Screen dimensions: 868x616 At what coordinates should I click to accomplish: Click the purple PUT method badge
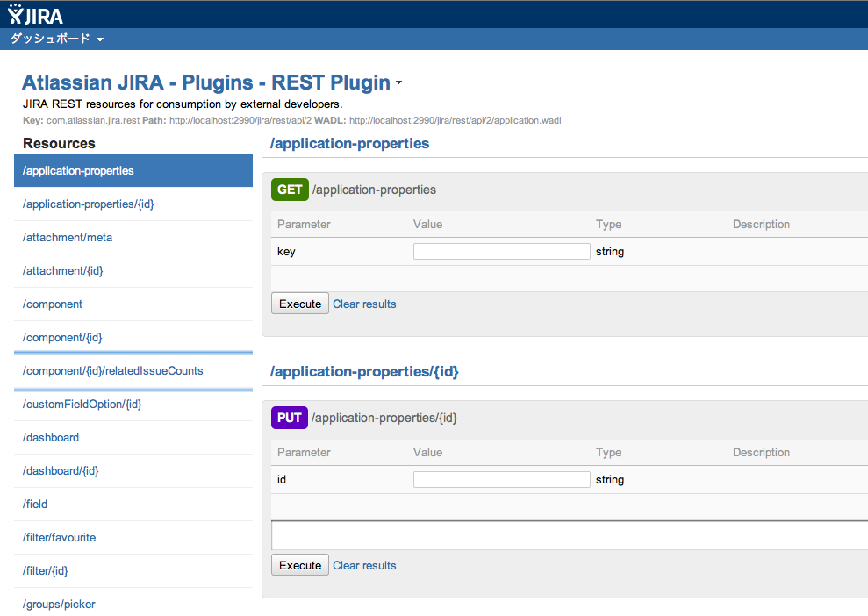coord(290,418)
